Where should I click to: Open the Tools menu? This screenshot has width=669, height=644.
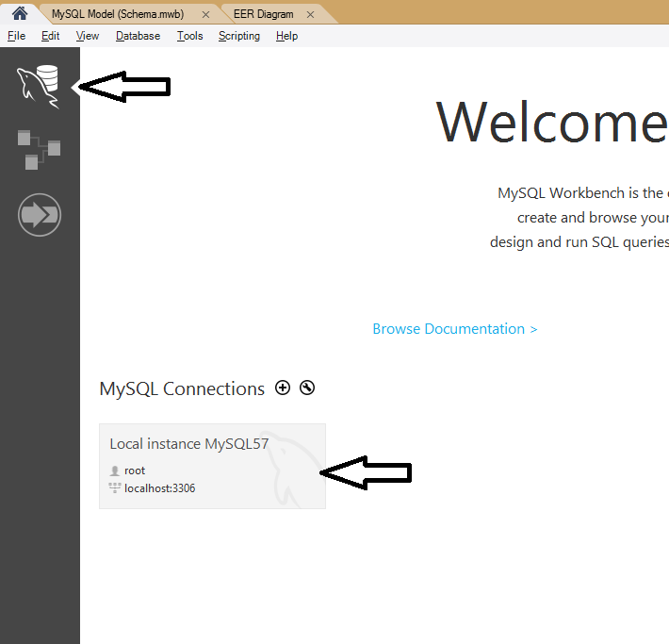pos(189,36)
